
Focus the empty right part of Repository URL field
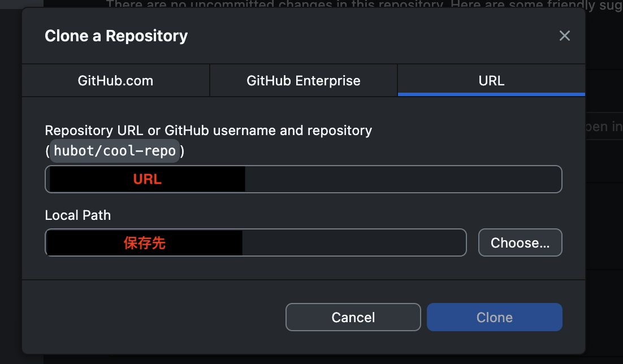tap(403, 179)
